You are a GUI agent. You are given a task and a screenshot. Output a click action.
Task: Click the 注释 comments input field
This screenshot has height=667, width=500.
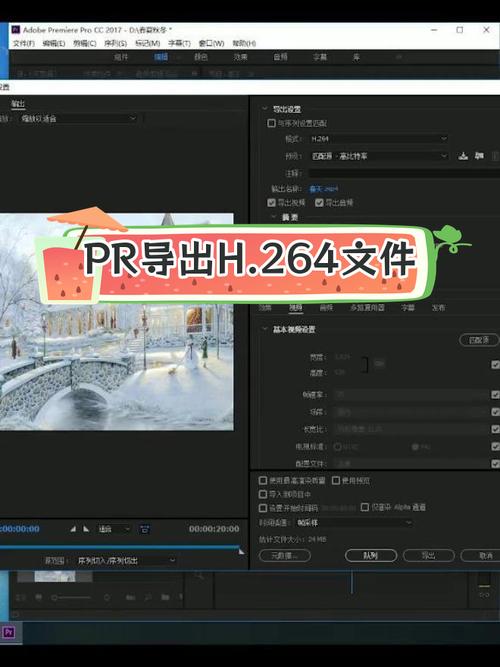(404, 173)
